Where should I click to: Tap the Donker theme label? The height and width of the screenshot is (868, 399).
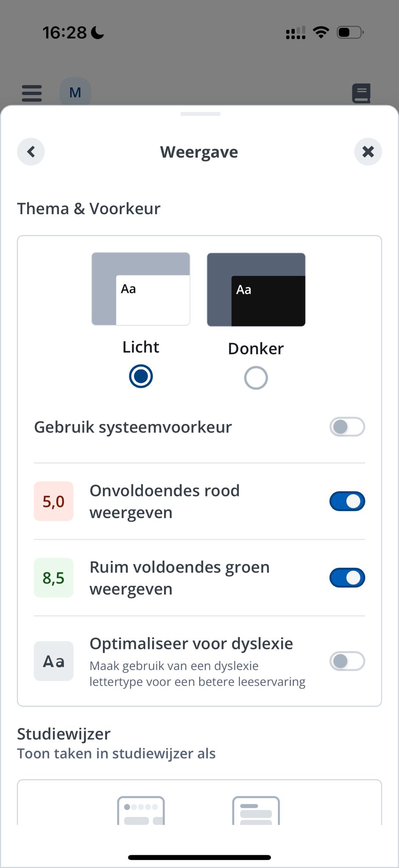(x=256, y=349)
